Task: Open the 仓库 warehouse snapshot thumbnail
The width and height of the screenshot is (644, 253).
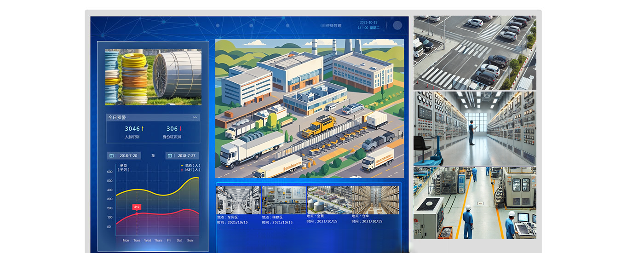Action: (x=375, y=200)
